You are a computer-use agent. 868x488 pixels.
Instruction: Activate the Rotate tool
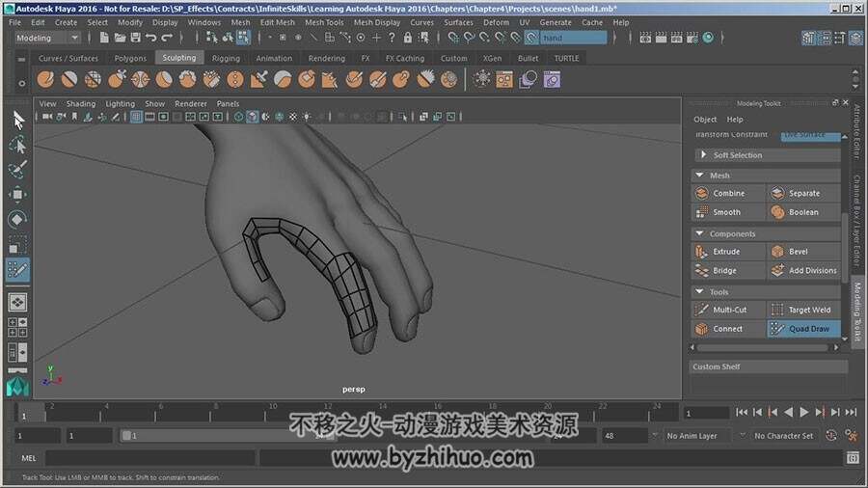[17, 219]
